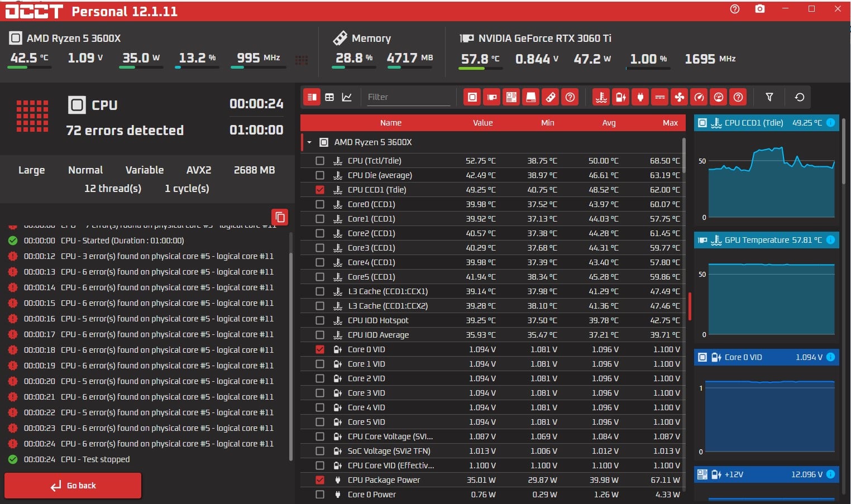Switch to the table sensor view
Viewport: 851px width, 504px height.
(x=329, y=97)
